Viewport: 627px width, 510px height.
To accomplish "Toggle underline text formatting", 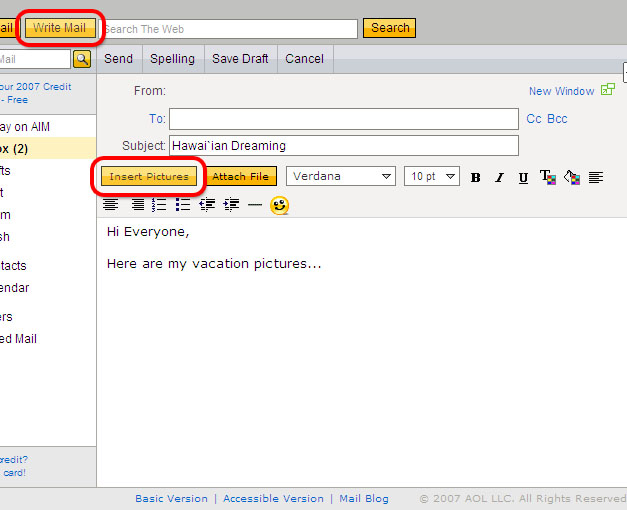I will pos(523,177).
